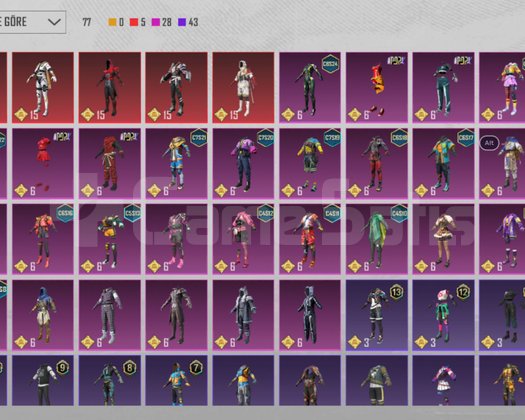Click the red rarity filter swatch
Screen dimensions: 525x420
tap(134, 22)
